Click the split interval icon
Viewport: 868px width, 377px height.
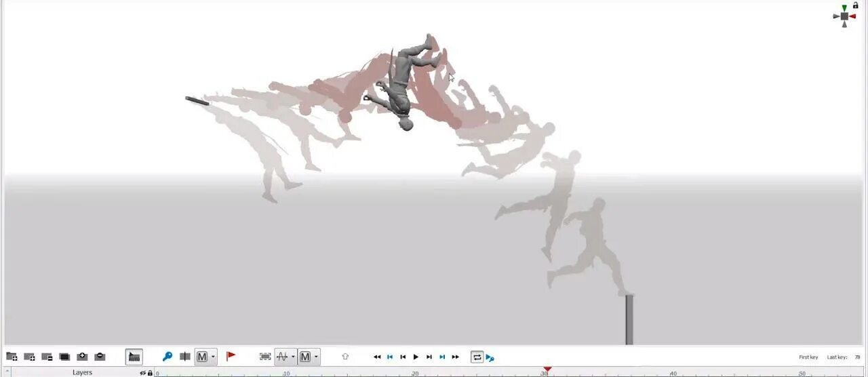(x=184, y=357)
